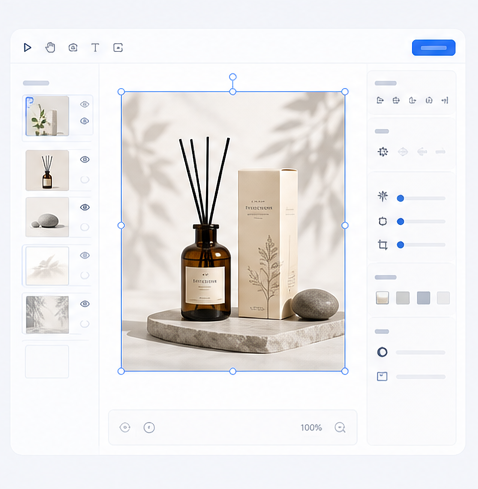Toggle lower eye icon on plant layer

click(x=85, y=121)
